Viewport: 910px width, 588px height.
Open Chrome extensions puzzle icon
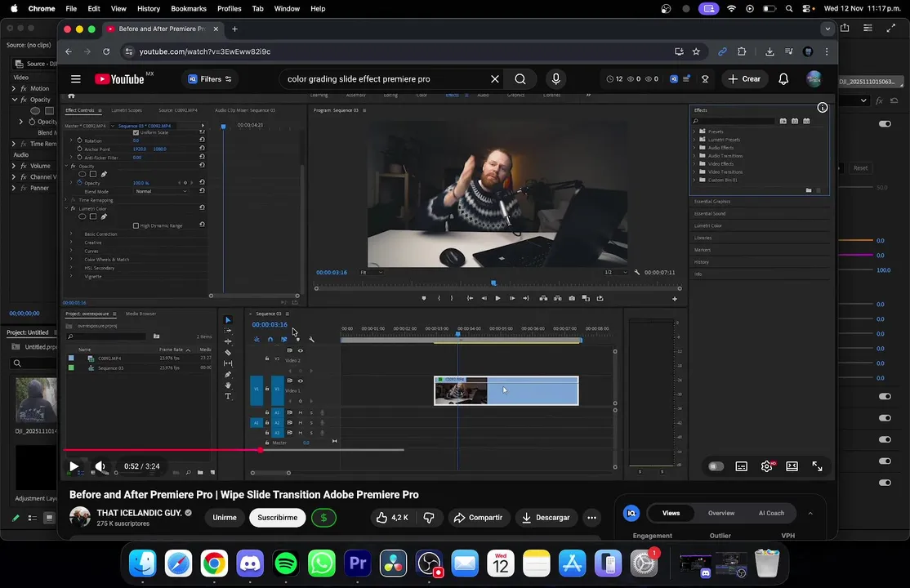tap(742, 51)
